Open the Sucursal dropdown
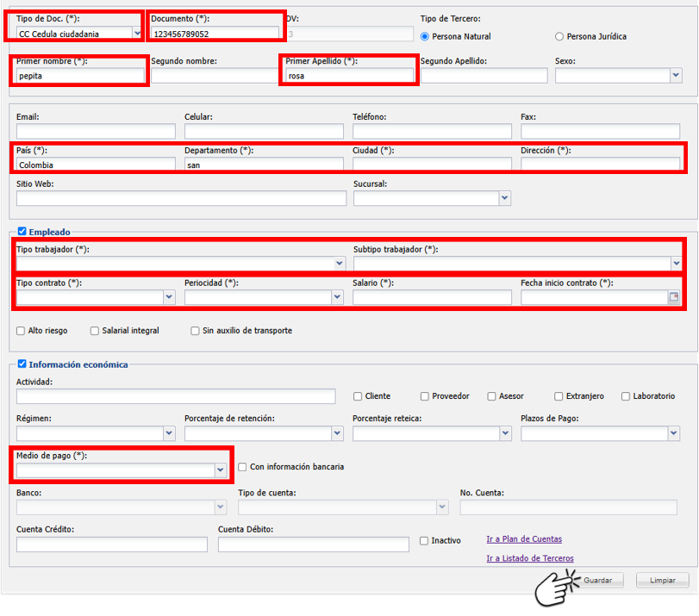This screenshot has width=699, height=616. click(504, 198)
